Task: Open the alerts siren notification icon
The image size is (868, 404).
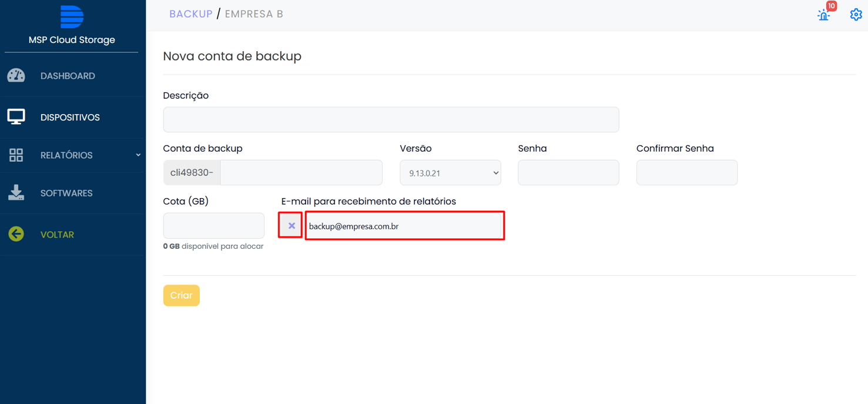Action: point(824,15)
